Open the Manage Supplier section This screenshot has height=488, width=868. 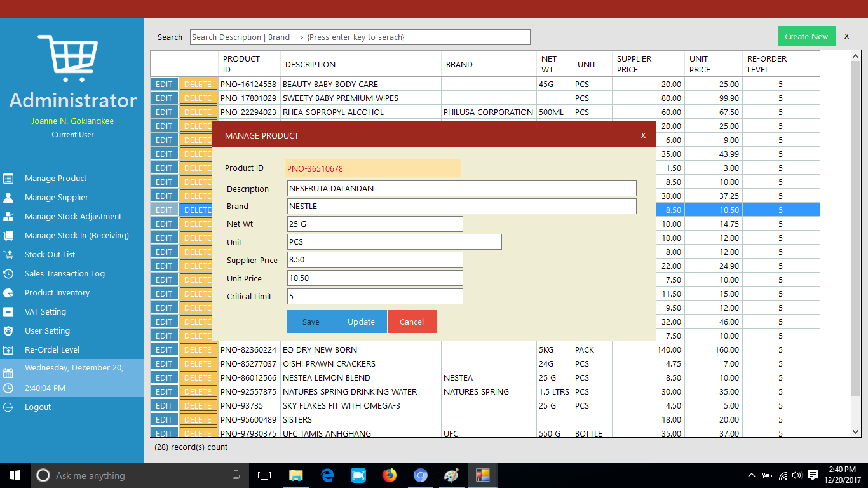pyautogui.click(x=55, y=197)
